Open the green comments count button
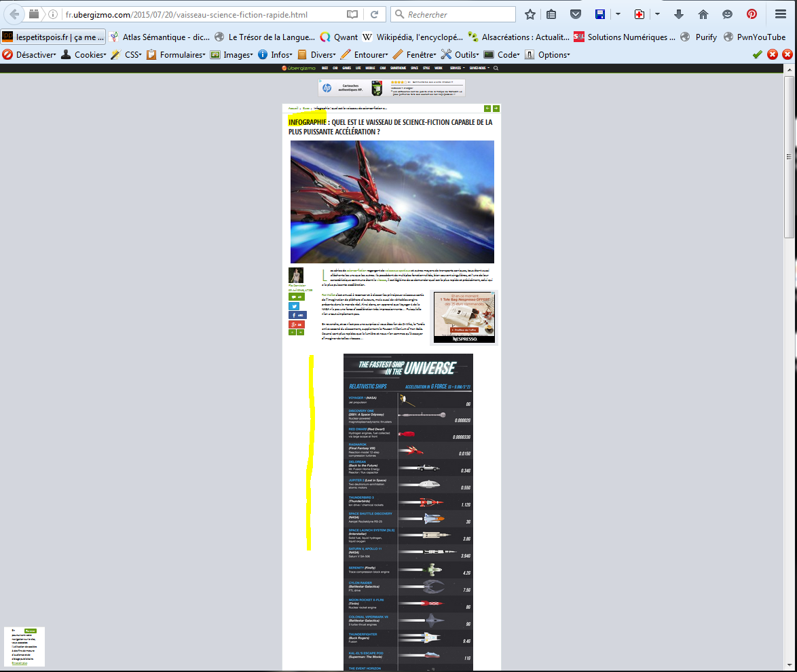The image size is (797, 672). (297, 297)
